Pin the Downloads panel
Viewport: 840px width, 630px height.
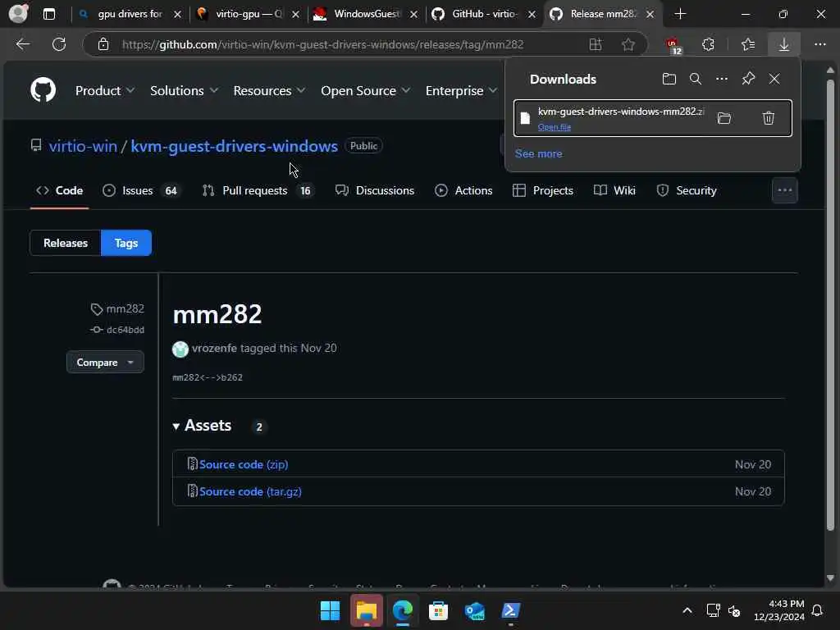[748, 79]
